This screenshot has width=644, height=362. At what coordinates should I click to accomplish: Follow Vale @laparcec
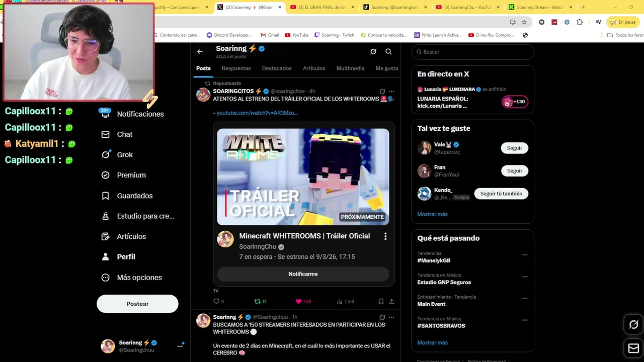point(514,148)
